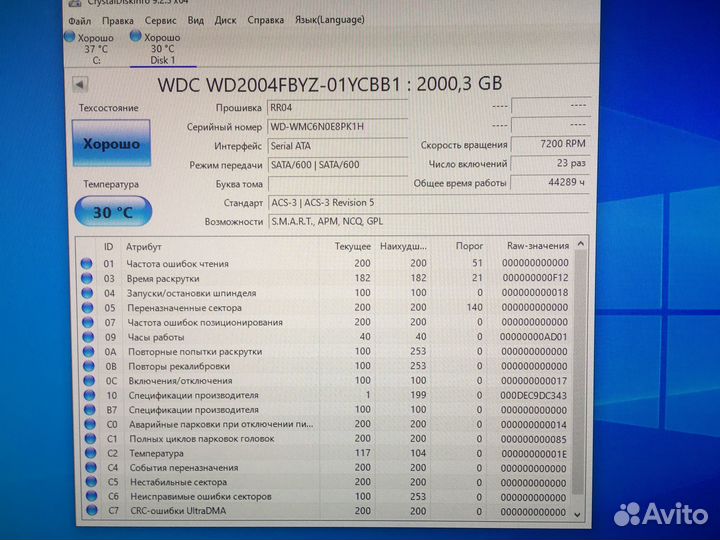Click the Атрибут column header
The height and width of the screenshot is (540, 720).
click(x=144, y=247)
